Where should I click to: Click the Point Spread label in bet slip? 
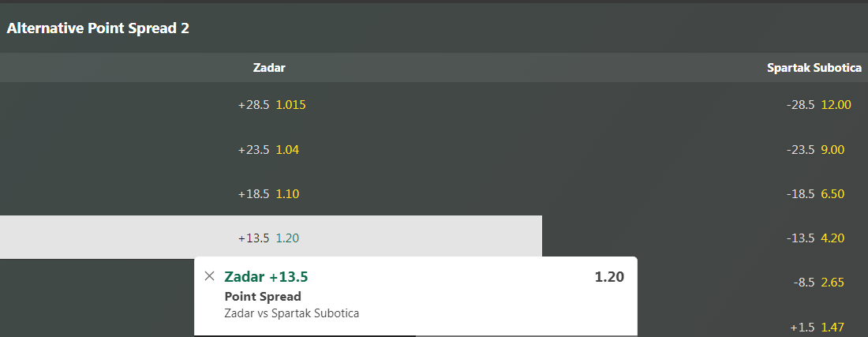(263, 296)
